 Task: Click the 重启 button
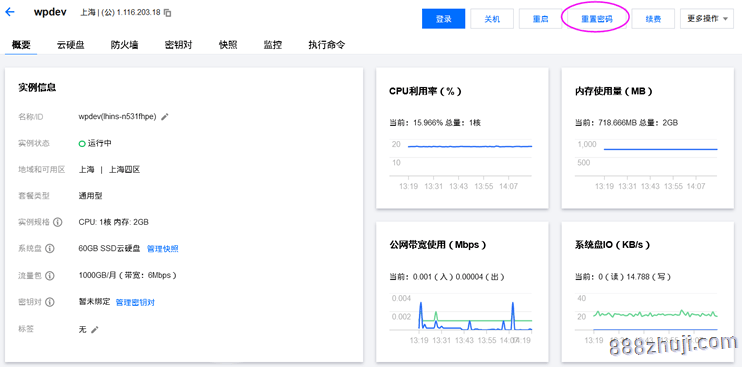click(x=540, y=19)
